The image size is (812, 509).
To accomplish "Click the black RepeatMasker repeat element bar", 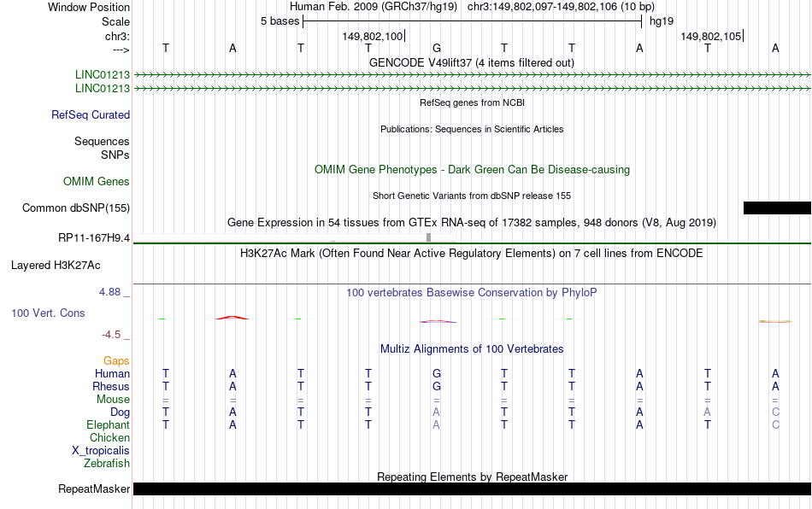I will 473,489.
